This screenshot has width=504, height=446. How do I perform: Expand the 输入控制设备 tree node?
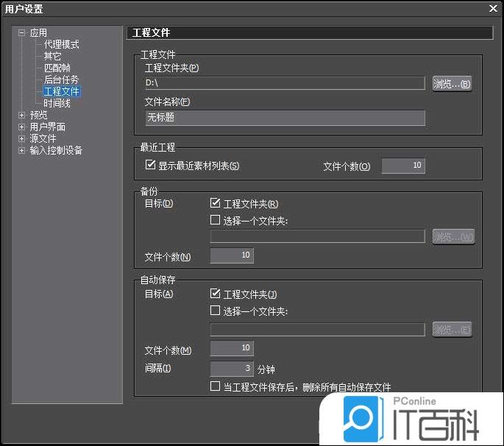point(21,150)
